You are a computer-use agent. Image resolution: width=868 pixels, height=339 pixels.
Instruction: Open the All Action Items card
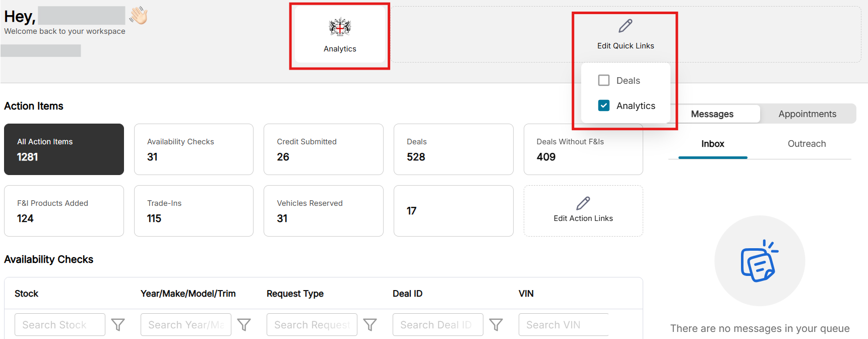64,149
